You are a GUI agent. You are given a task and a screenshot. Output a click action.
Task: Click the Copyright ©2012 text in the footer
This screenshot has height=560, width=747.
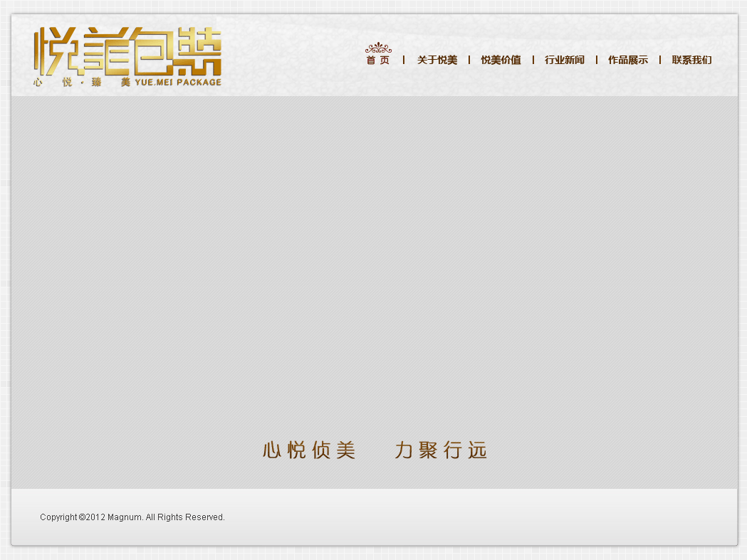pos(72,517)
